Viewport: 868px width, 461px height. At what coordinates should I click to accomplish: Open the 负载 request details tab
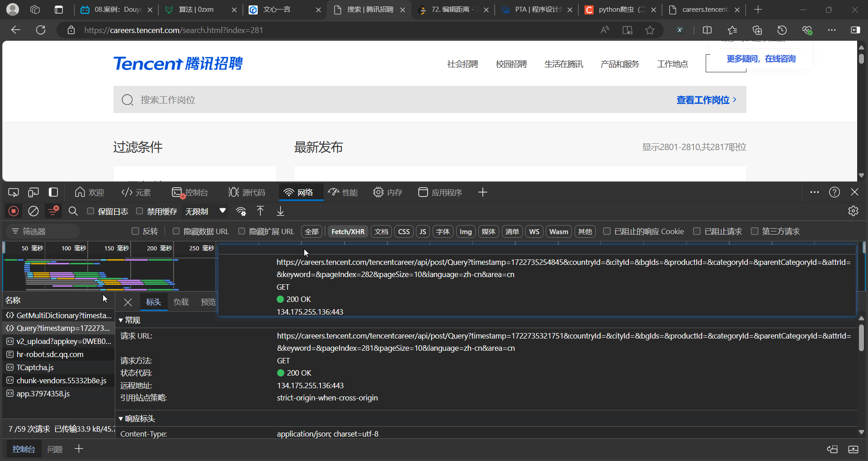point(181,302)
